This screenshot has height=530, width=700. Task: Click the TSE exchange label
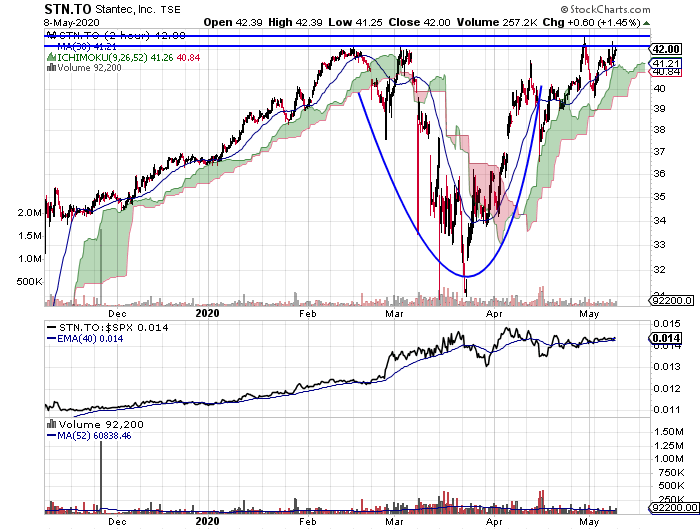(171, 10)
